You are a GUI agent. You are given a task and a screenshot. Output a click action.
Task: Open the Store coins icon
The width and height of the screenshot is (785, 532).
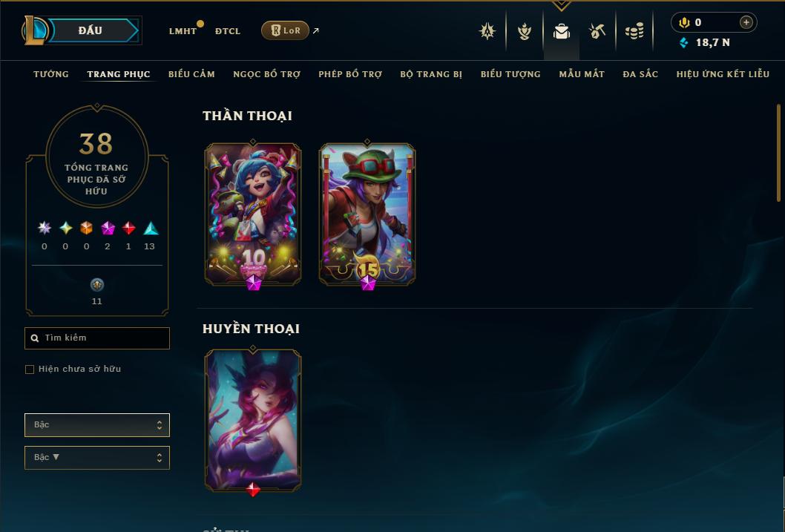[x=634, y=31]
